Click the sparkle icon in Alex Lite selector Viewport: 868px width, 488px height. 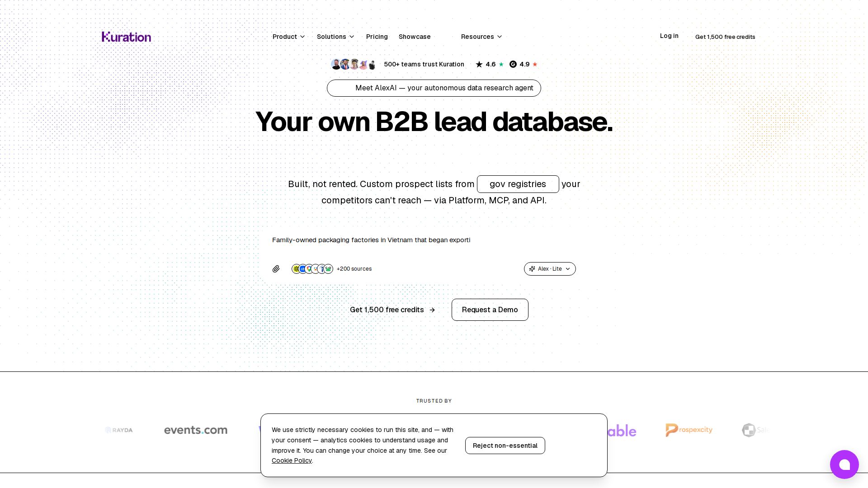click(x=533, y=269)
